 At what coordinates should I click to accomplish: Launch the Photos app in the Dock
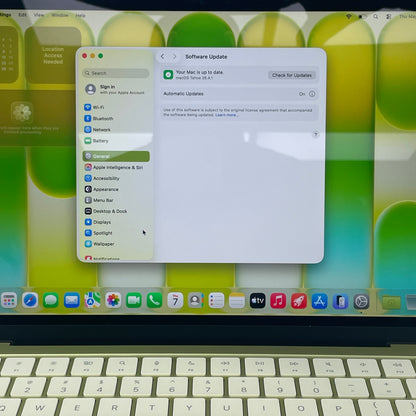point(113,300)
